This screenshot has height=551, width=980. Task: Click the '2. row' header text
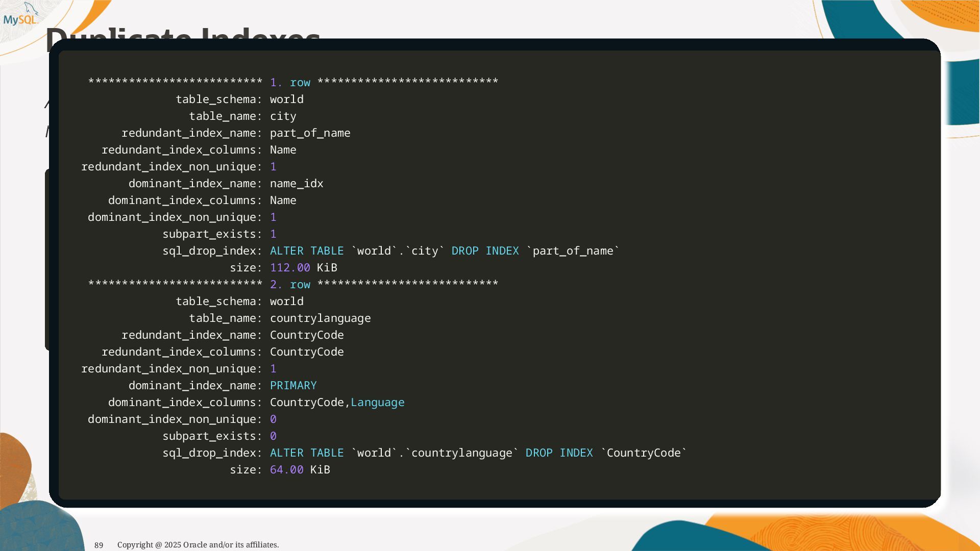(x=290, y=285)
